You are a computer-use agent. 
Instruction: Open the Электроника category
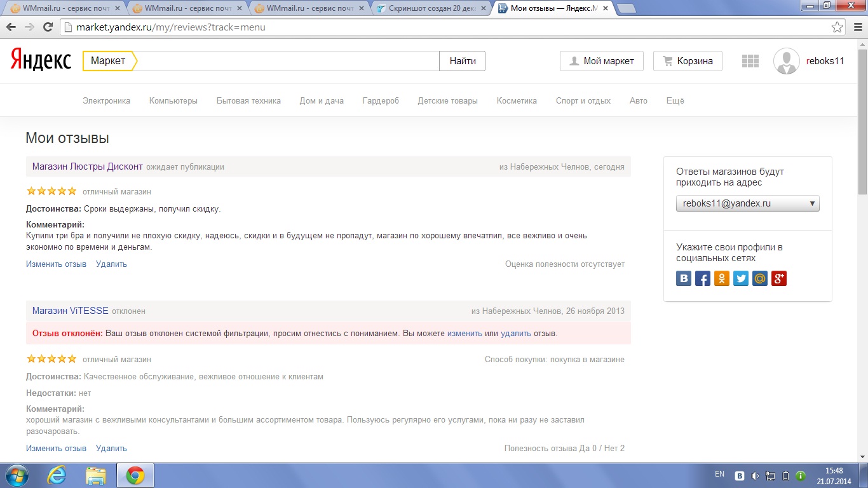[106, 100]
